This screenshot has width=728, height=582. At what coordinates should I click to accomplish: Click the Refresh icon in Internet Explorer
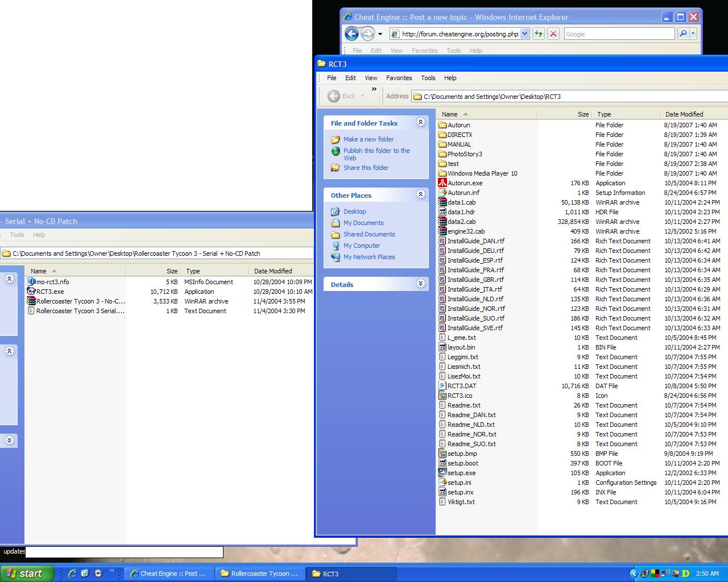click(x=538, y=34)
